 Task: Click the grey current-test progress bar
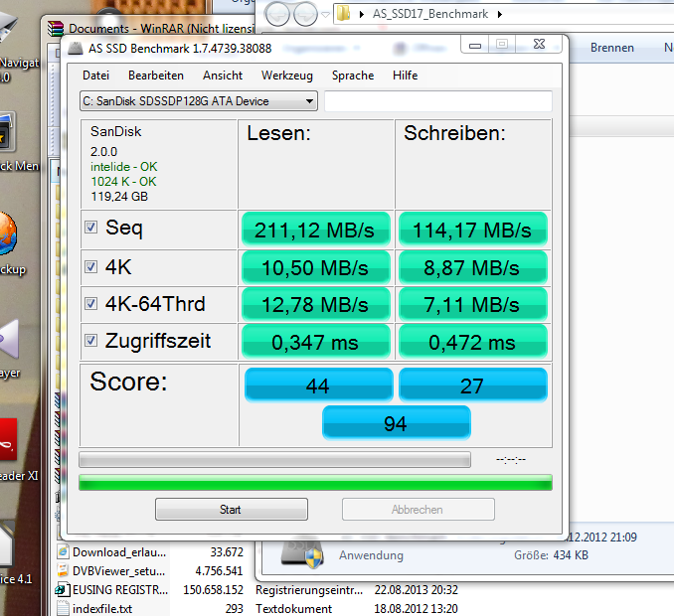tap(274, 460)
